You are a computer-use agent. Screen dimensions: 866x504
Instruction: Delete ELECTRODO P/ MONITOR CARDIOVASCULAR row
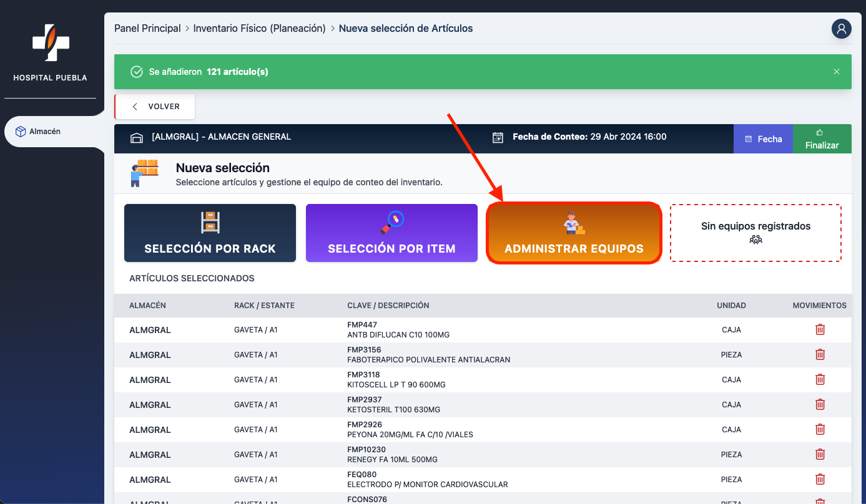pyautogui.click(x=820, y=479)
